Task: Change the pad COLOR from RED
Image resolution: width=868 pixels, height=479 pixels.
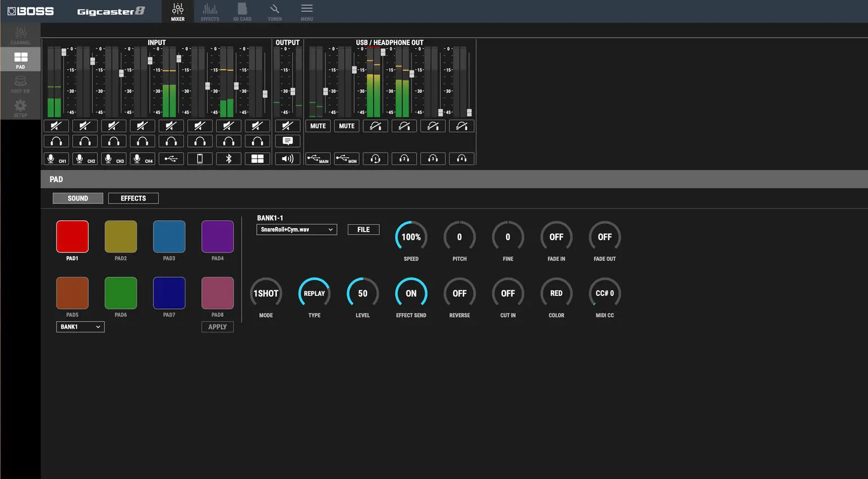Action: [556, 293]
